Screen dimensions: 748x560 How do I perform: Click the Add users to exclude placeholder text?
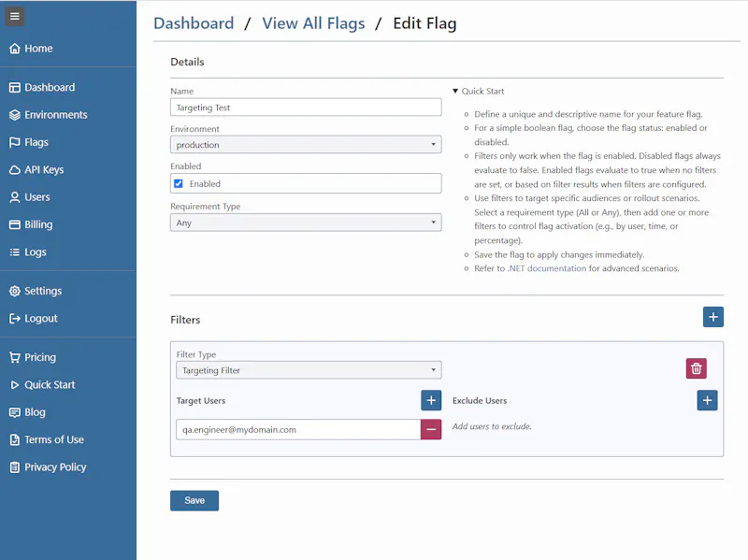point(492,426)
